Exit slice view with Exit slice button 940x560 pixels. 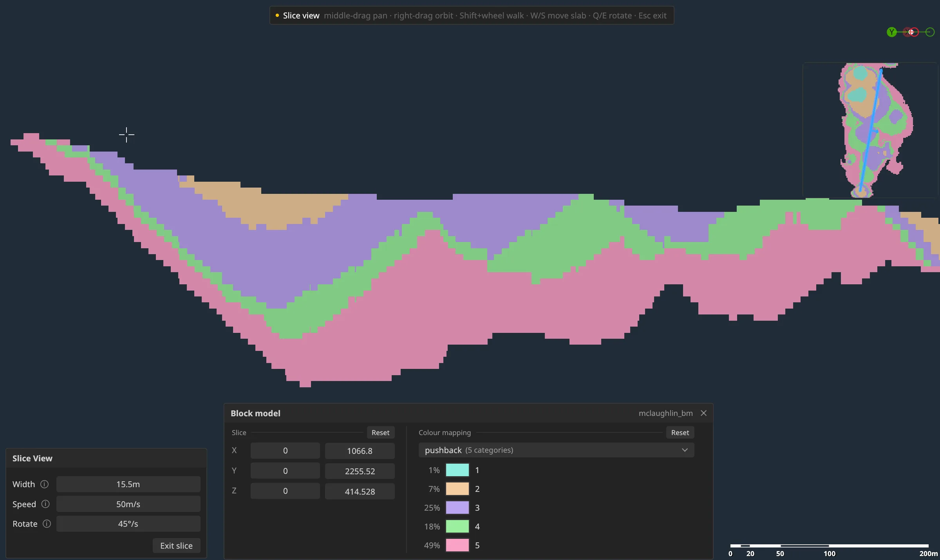pyautogui.click(x=176, y=546)
